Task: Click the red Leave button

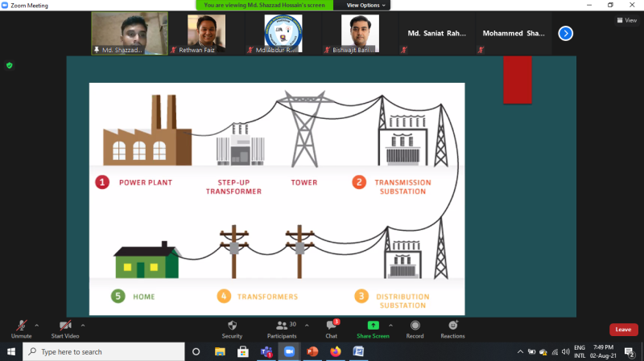Action: (x=623, y=330)
